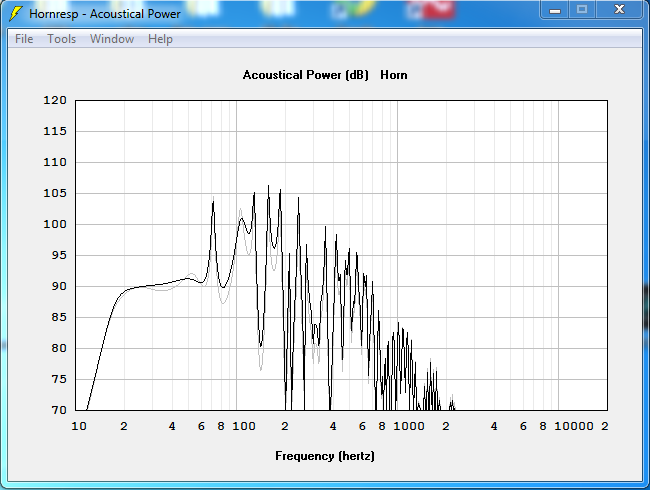Maximize the Hornresp window
This screenshot has height=490, width=650.
(x=582, y=10)
